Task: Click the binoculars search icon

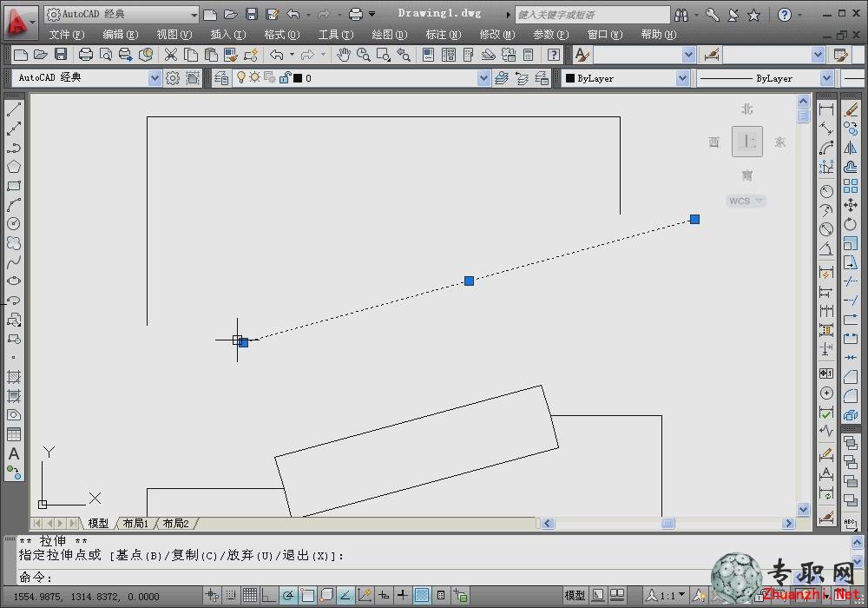Action: (x=681, y=15)
